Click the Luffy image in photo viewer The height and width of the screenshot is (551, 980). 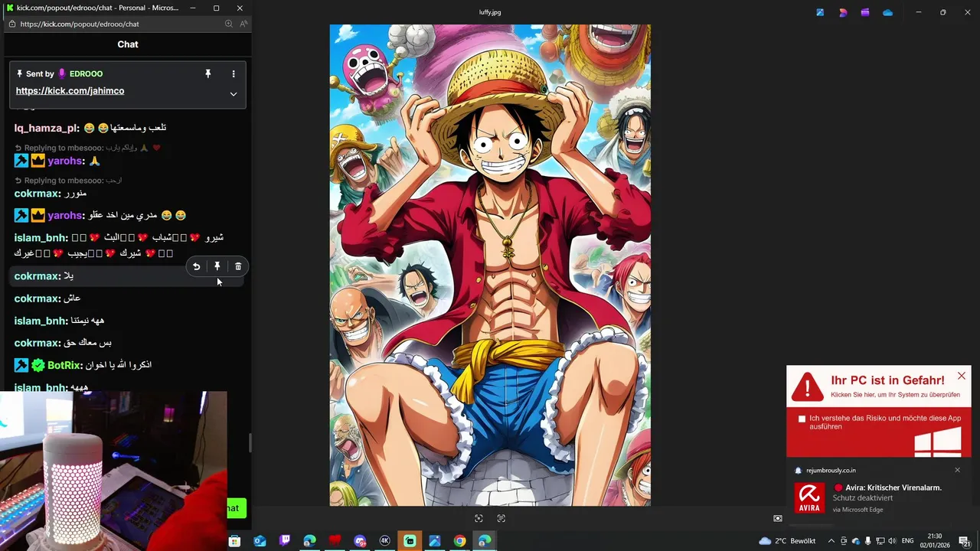tap(490, 265)
